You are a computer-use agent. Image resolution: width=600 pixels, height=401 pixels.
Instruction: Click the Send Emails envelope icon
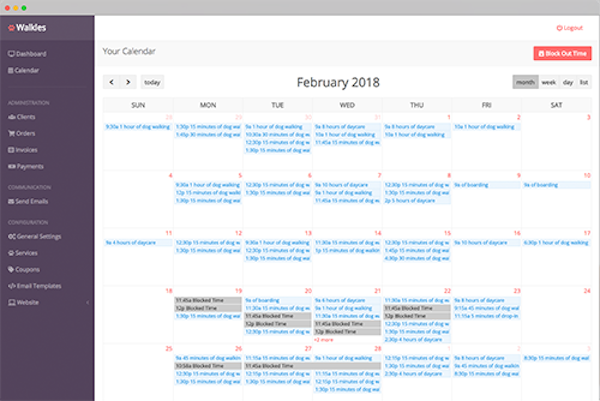(11, 201)
